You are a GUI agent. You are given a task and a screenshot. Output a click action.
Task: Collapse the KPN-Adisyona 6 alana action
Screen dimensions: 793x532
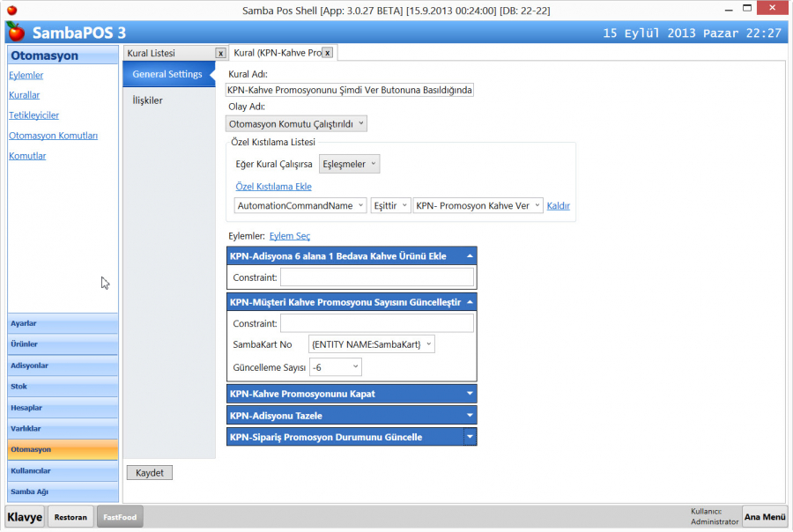pos(470,256)
